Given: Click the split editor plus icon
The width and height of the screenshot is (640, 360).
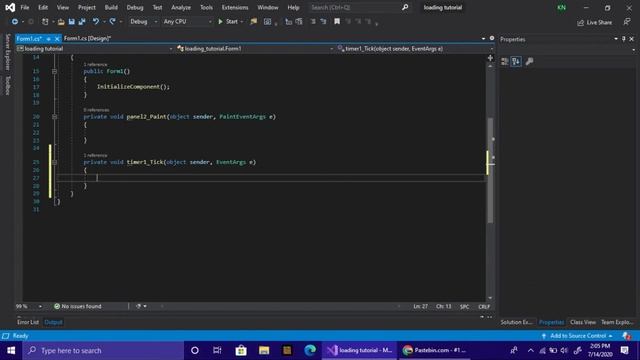Looking at the screenshot, I should (490, 58).
